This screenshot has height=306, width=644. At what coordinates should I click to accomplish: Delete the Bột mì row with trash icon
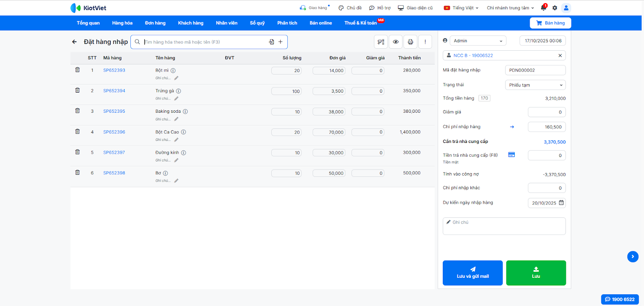[77, 70]
